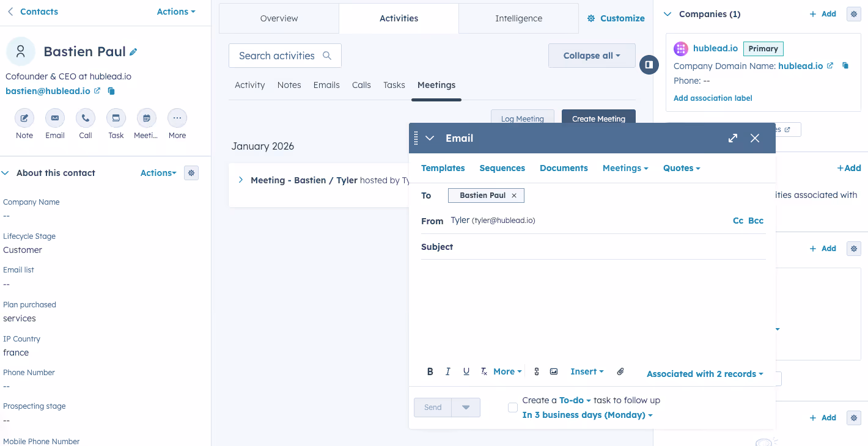This screenshot has width=868, height=446.
Task: Copy hublead.io company domain icon
Action: coord(845,65)
